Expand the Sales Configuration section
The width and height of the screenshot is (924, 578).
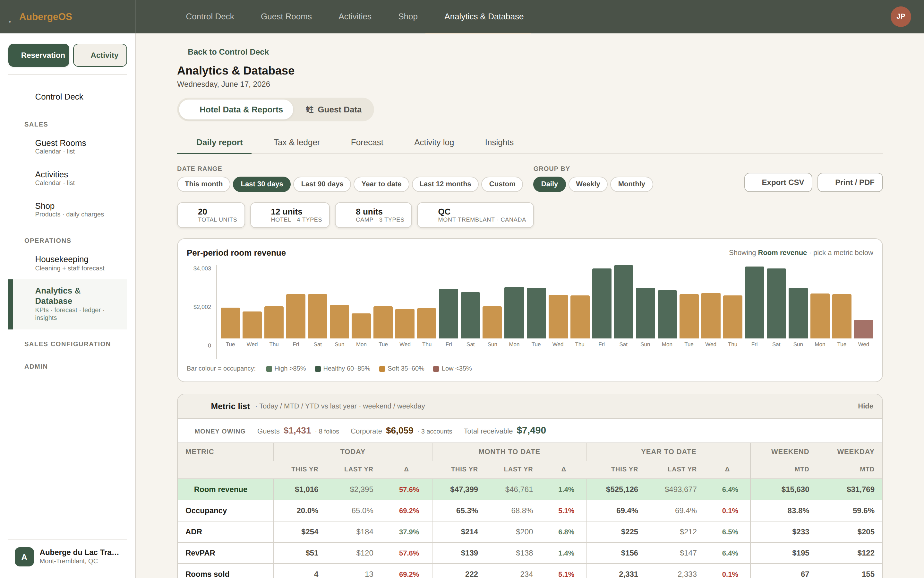click(x=67, y=344)
